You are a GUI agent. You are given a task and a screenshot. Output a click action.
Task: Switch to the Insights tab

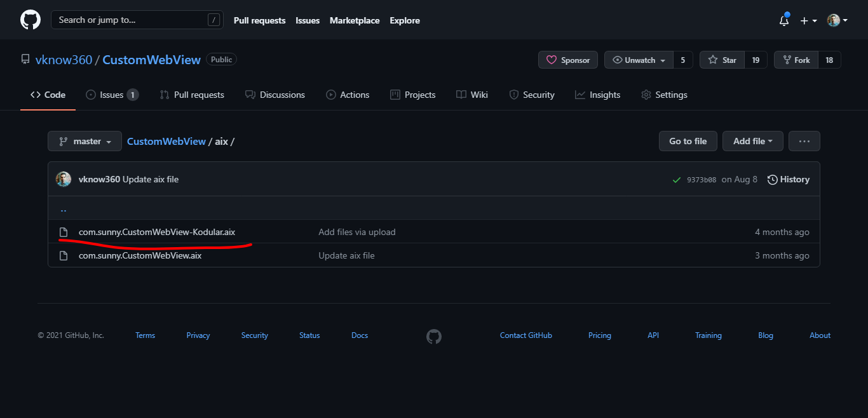[x=597, y=95]
